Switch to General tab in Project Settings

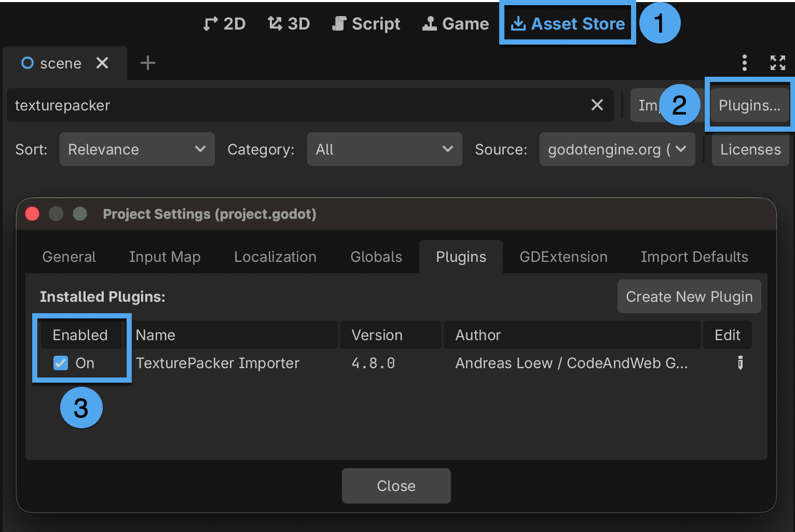69,257
